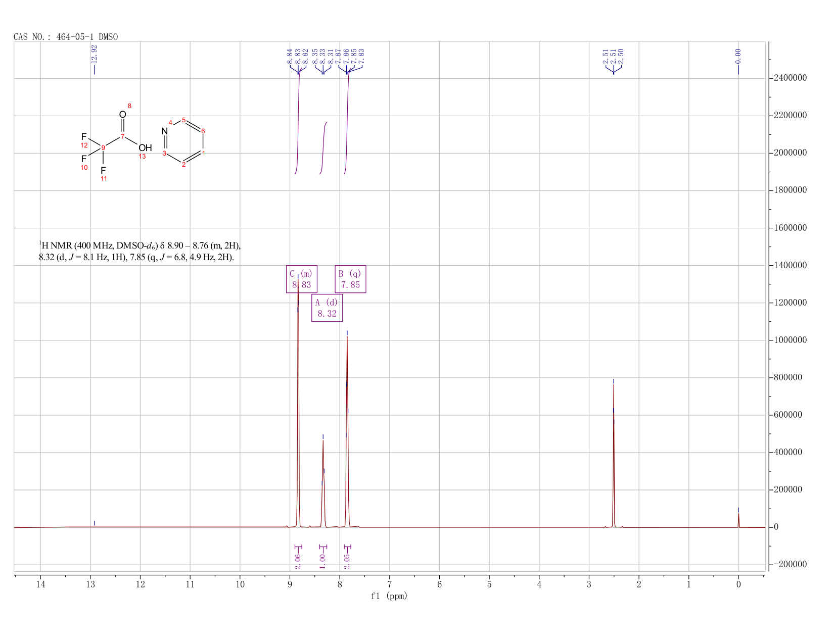The height and width of the screenshot is (644, 834).
Task: Click the 8.35 peak label above spectrum
Action: click(x=314, y=56)
